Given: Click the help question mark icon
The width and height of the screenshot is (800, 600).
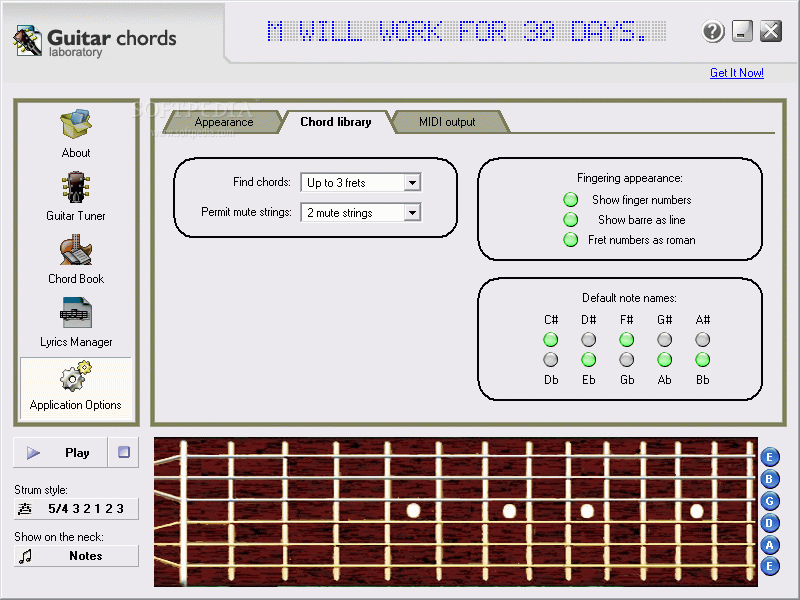Looking at the screenshot, I should tap(713, 32).
